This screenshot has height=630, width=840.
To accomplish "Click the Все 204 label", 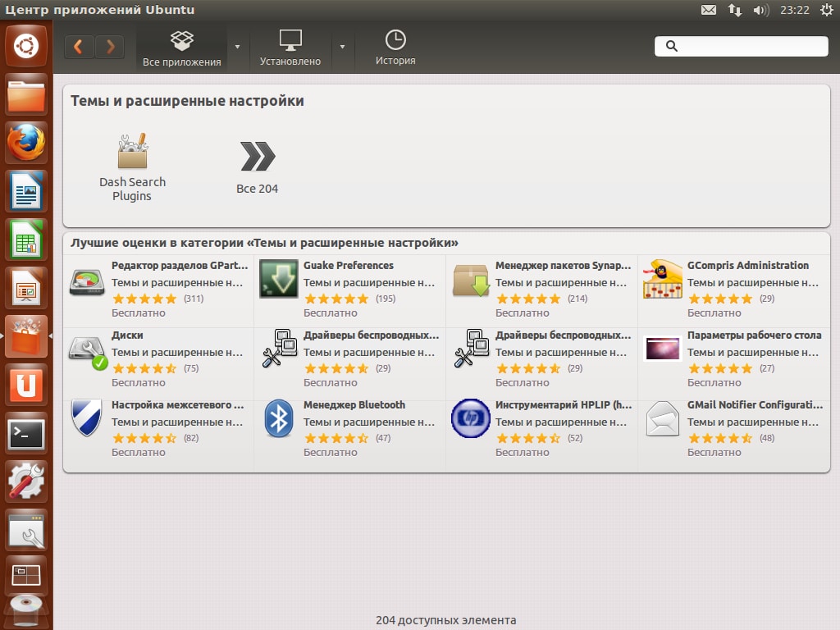I will point(257,189).
